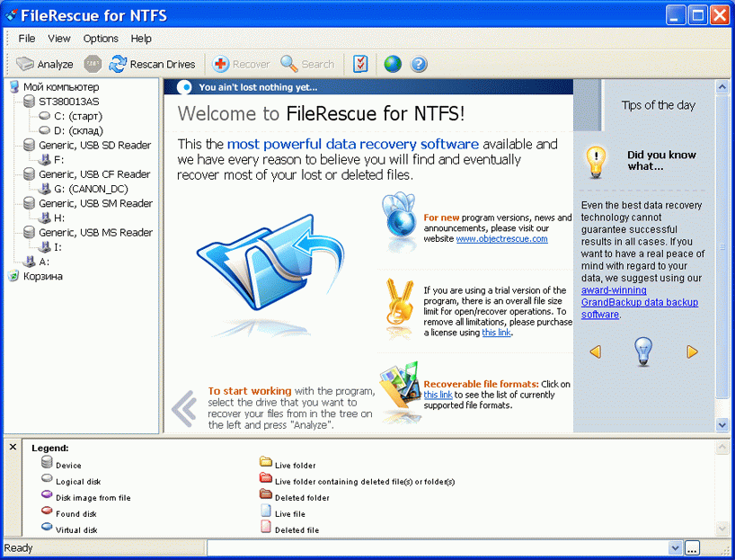Select drive D: (склад)
The height and width of the screenshot is (560, 735).
point(78,130)
